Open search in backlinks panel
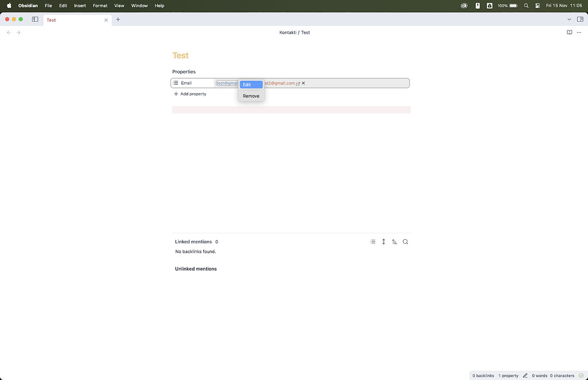The width and height of the screenshot is (588, 380). [x=405, y=241]
